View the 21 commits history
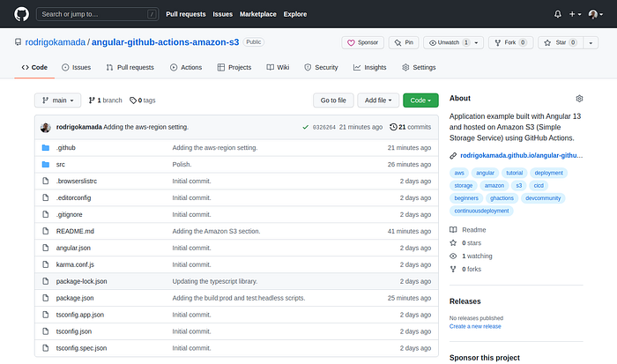617x364 pixels. click(x=411, y=127)
